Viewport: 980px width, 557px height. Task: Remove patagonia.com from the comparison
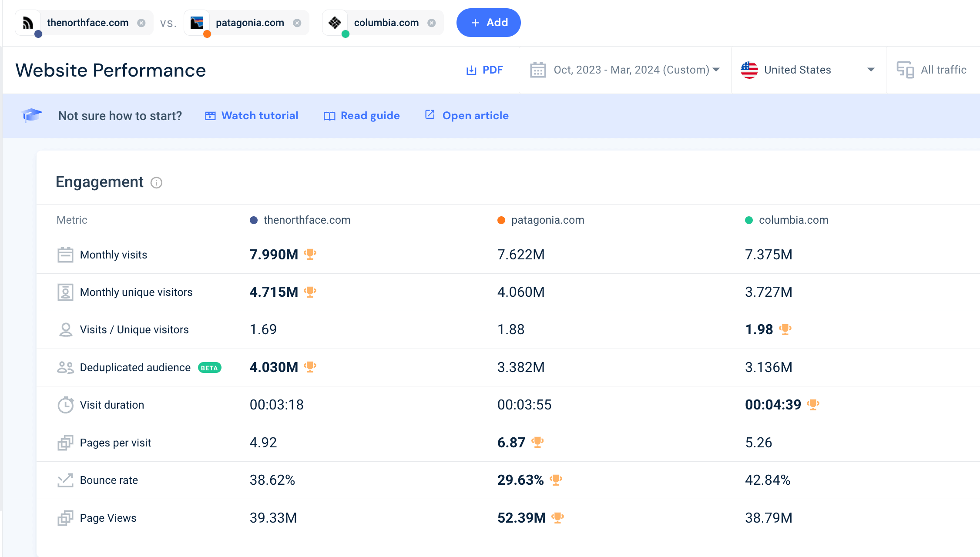[297, 23]
